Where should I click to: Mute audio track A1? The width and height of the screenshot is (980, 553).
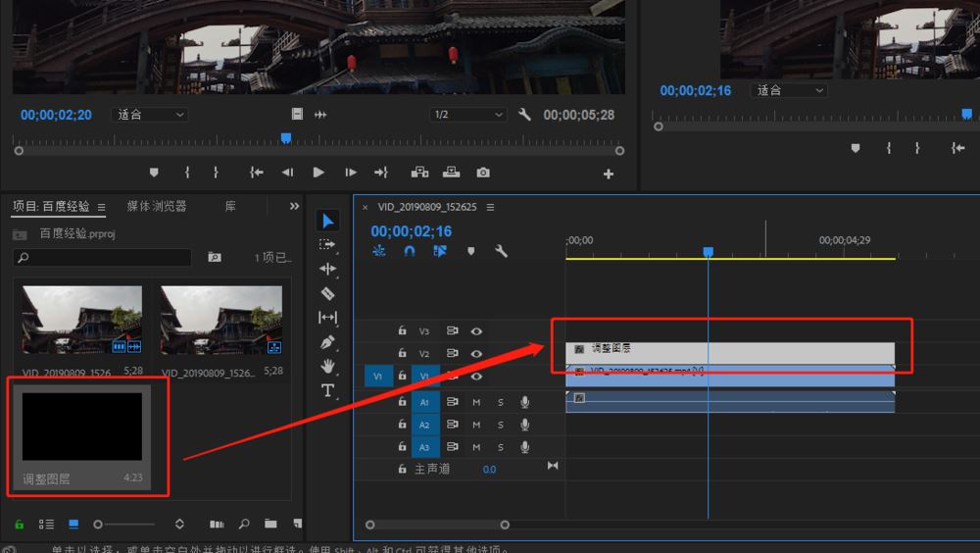(x=476, y=402)
